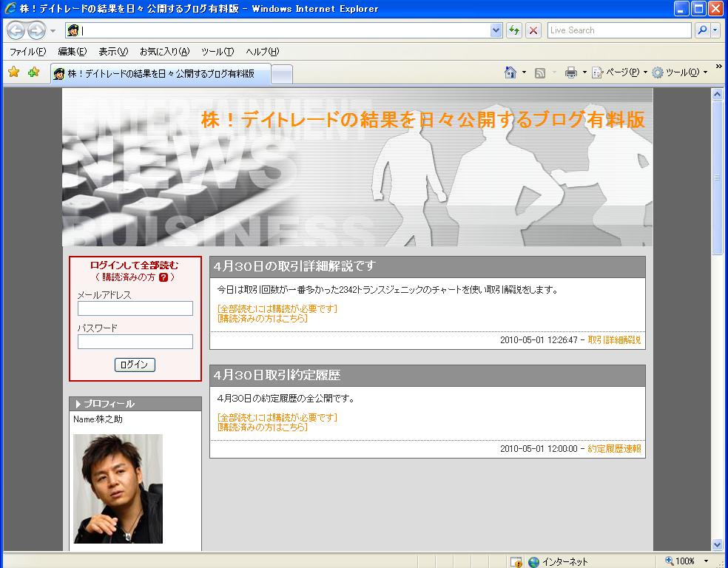Click the ログイン button
This screenshot has height=568, width=728.
click(x=135, y=365)
